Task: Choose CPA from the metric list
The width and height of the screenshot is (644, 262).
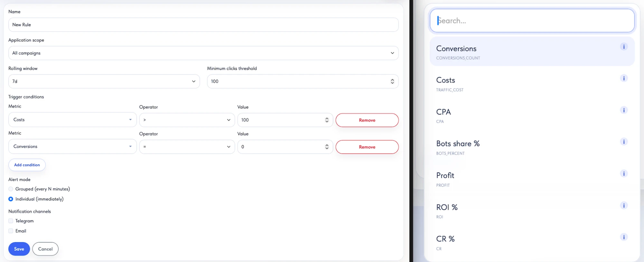Action: (532, 115)
